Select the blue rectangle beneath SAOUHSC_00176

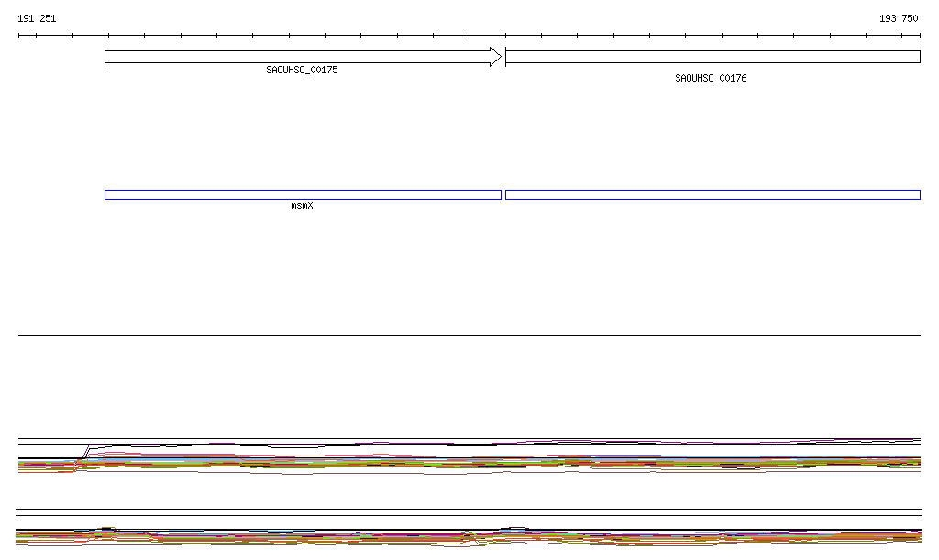point(712,194)
